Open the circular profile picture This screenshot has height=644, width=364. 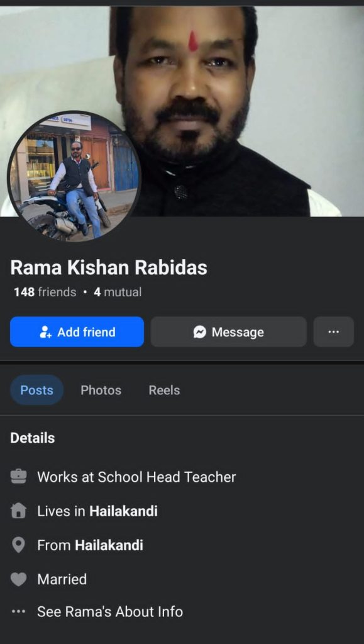(74, 177)
